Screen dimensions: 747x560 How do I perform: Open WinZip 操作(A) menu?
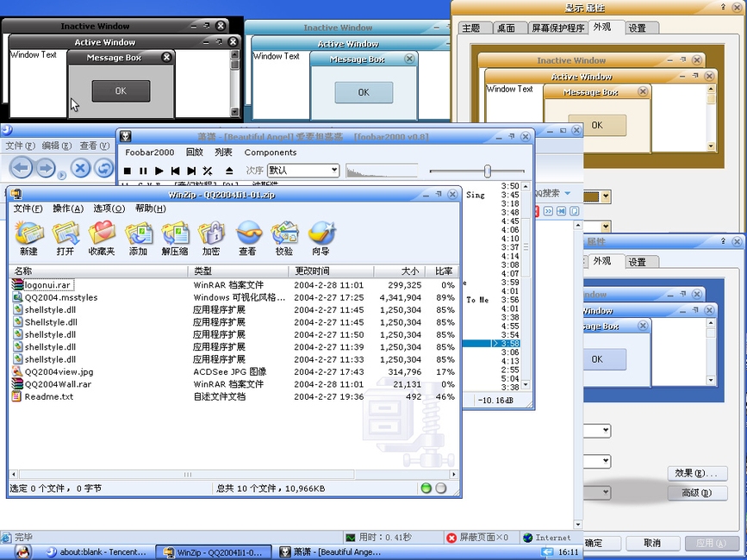point(68,208)
